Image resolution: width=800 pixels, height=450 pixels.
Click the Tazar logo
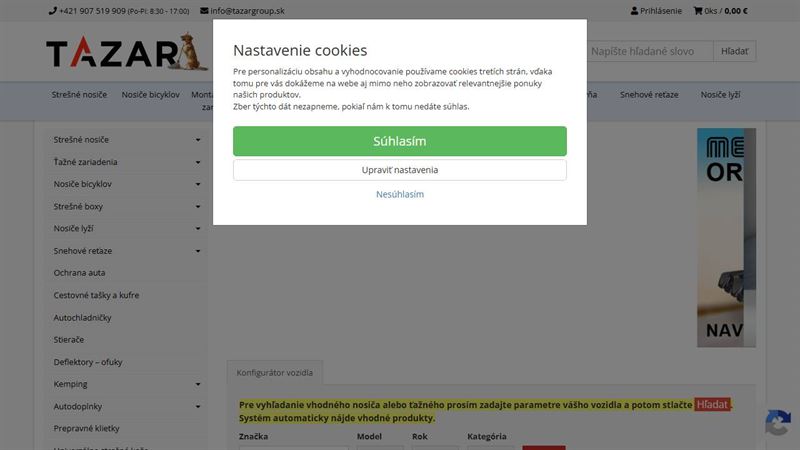[127, 52]
